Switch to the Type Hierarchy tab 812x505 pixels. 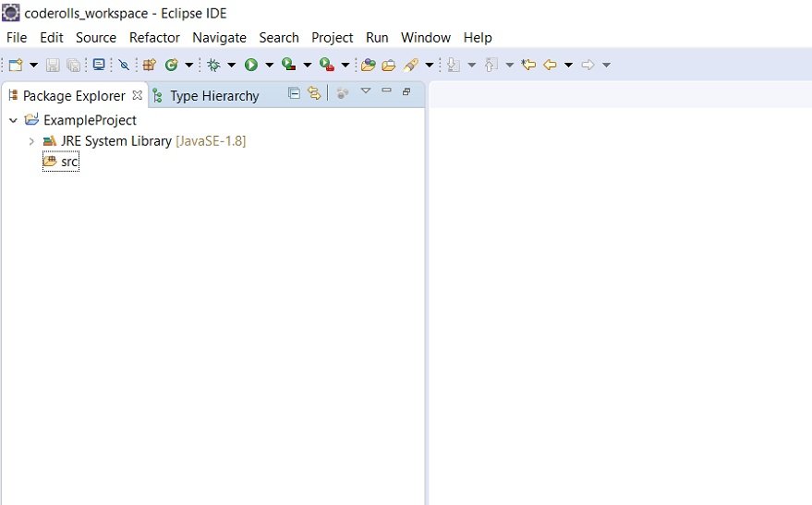[214, 96]
